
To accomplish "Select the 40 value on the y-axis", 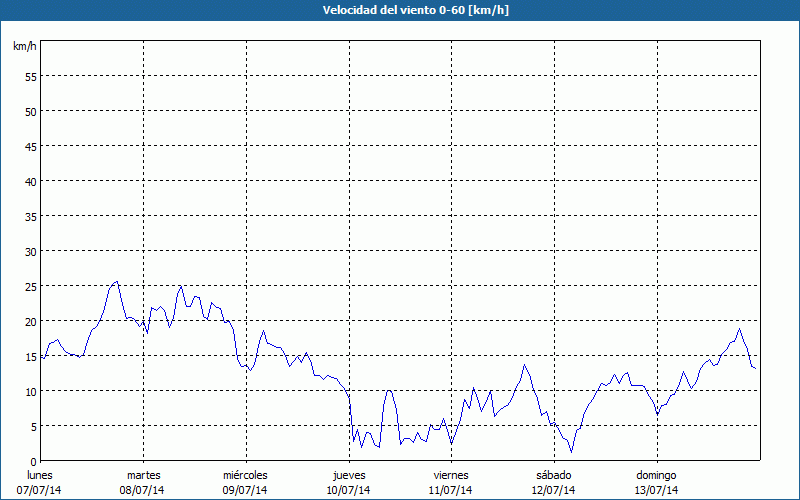I will click(x=30, y=181).
